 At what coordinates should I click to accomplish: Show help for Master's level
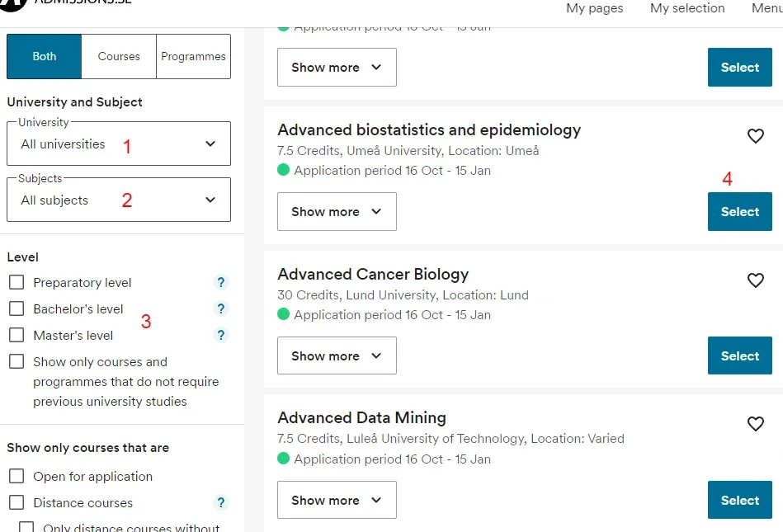(220, 335)
